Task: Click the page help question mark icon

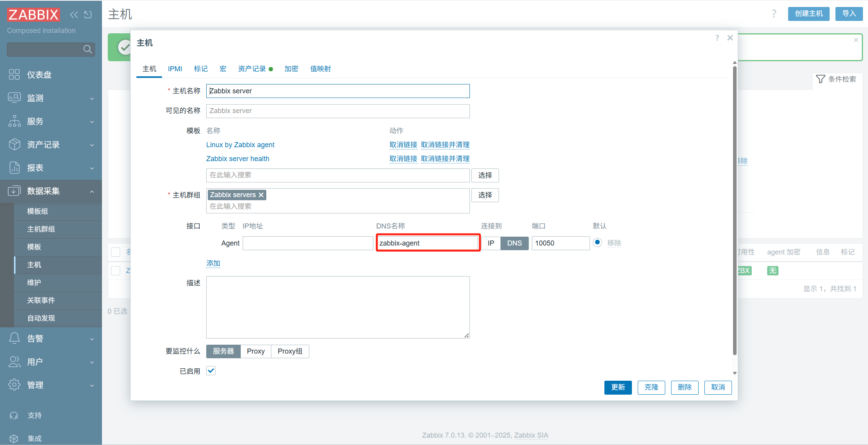Action: [774, 14]
